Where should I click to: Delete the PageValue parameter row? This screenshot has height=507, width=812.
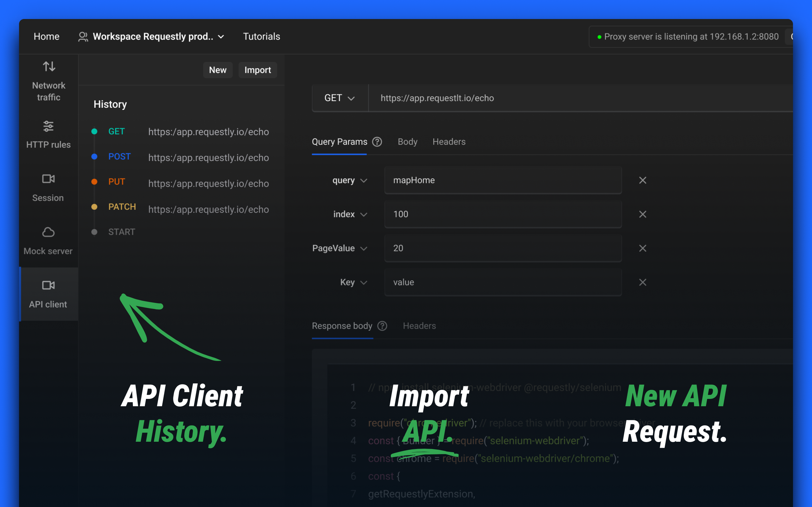tap(643, 248)
